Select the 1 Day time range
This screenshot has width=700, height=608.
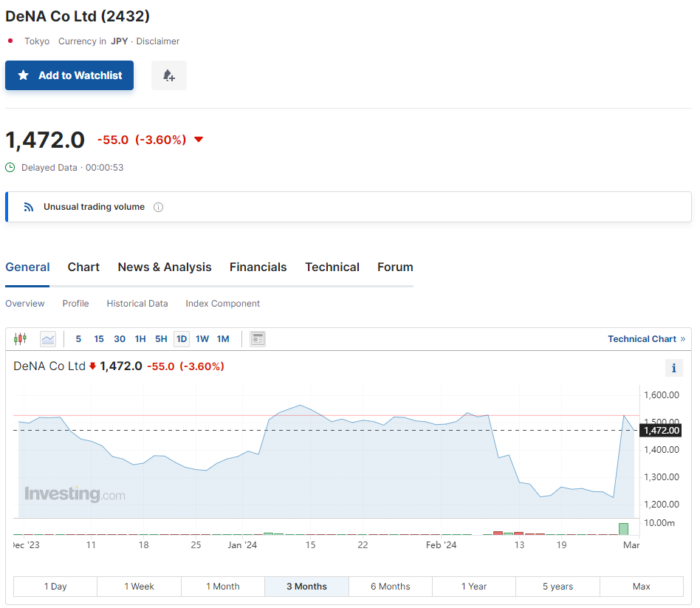coord(55,586)
